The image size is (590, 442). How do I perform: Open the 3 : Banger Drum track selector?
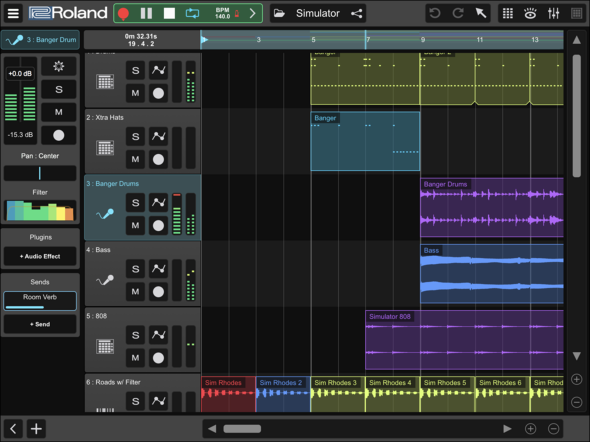tap(40, 40)
